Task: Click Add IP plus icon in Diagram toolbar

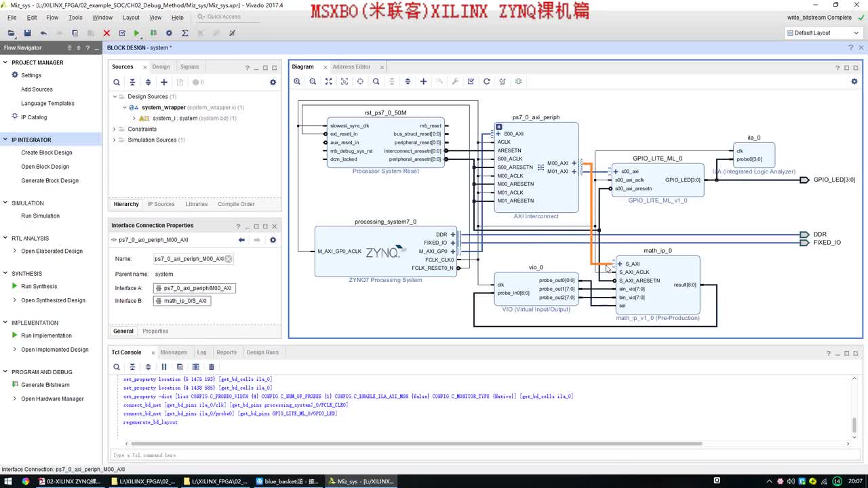Action: 423,81
